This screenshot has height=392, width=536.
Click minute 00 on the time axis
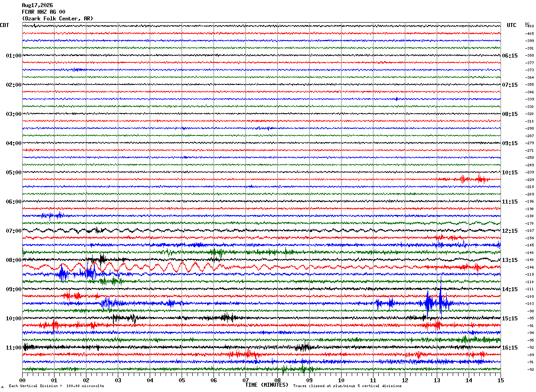(23, 380)
